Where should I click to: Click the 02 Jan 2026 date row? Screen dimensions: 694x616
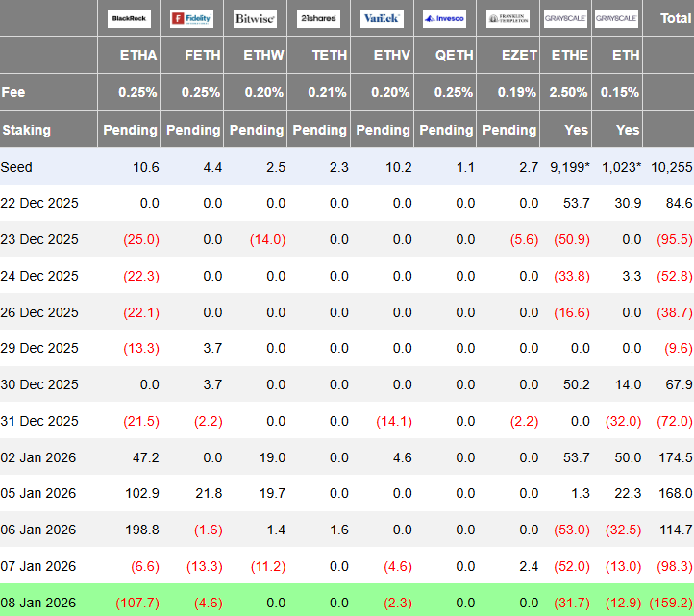click(347, 457)
